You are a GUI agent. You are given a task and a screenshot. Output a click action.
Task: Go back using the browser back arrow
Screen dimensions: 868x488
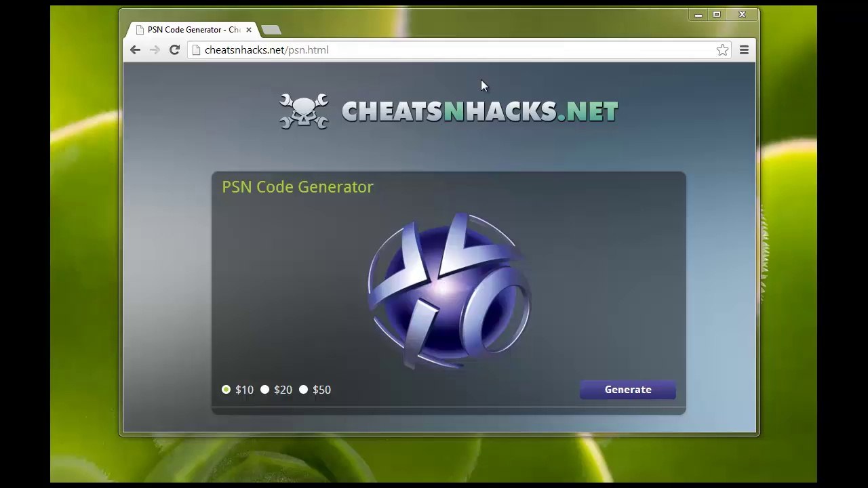135,49
